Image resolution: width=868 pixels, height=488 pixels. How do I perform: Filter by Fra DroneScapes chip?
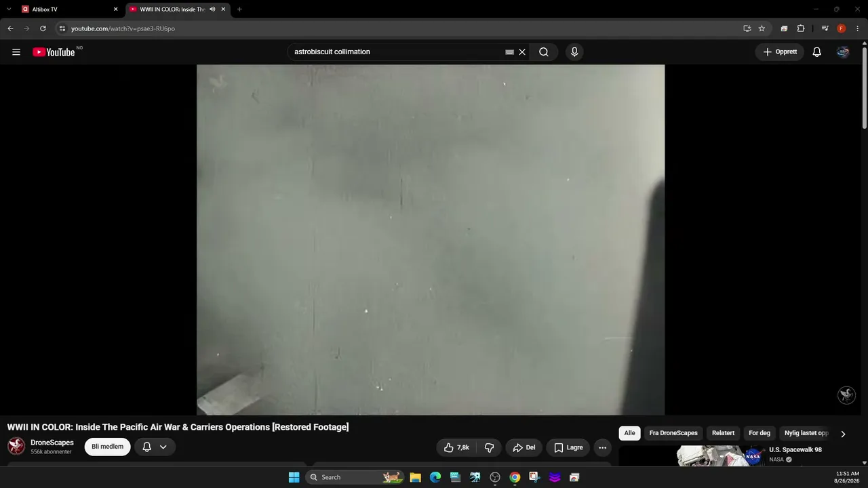[673, 433]
